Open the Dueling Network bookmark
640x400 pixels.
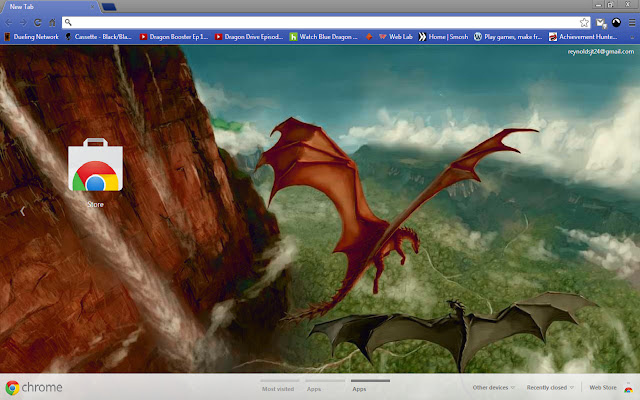tap(31, 37)
